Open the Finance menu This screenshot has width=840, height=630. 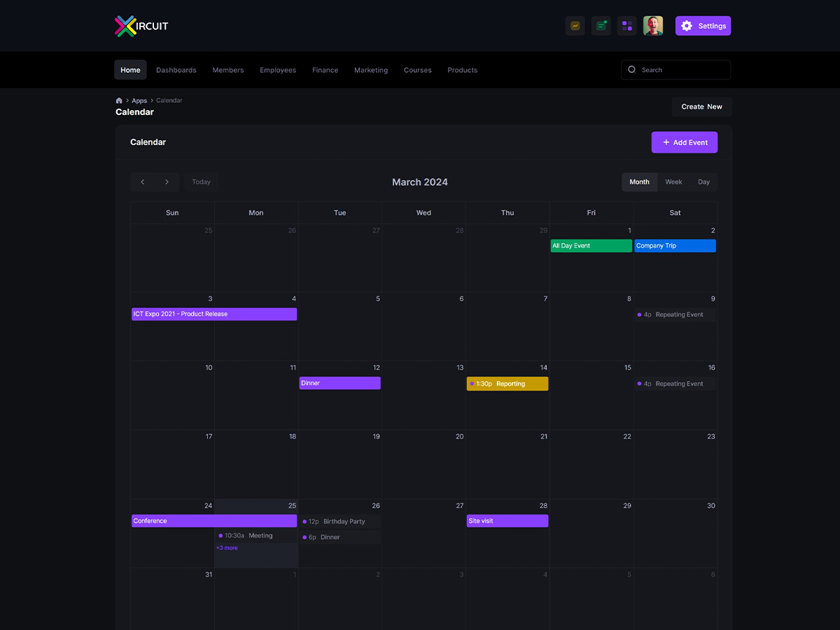pyautogui.click(x=325, y=70)
